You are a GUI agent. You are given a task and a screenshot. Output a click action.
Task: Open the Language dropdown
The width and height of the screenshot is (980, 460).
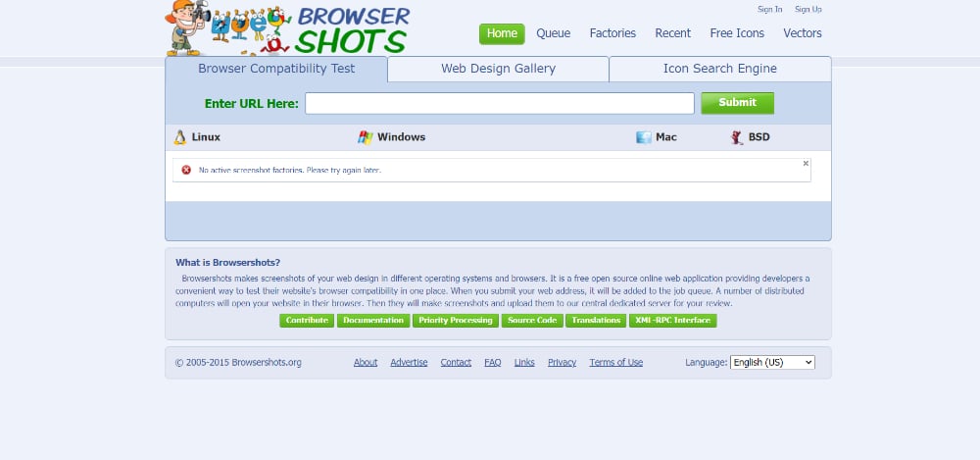[772, 362]
